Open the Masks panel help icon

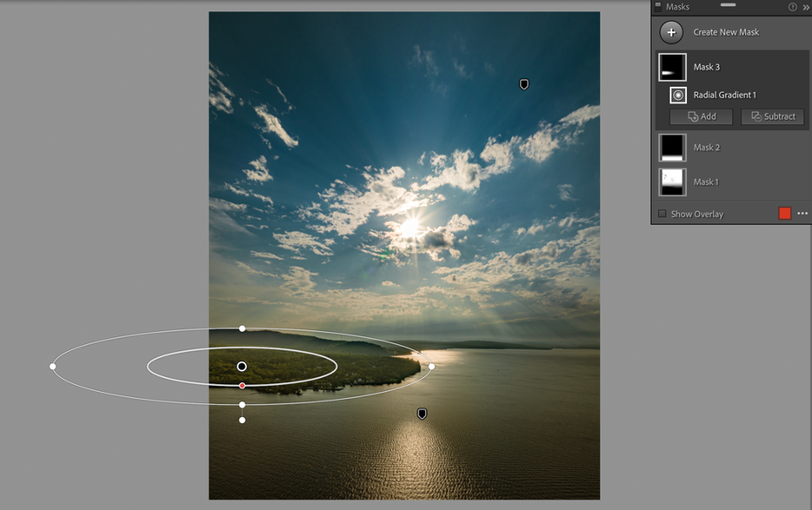click(792, 7)
